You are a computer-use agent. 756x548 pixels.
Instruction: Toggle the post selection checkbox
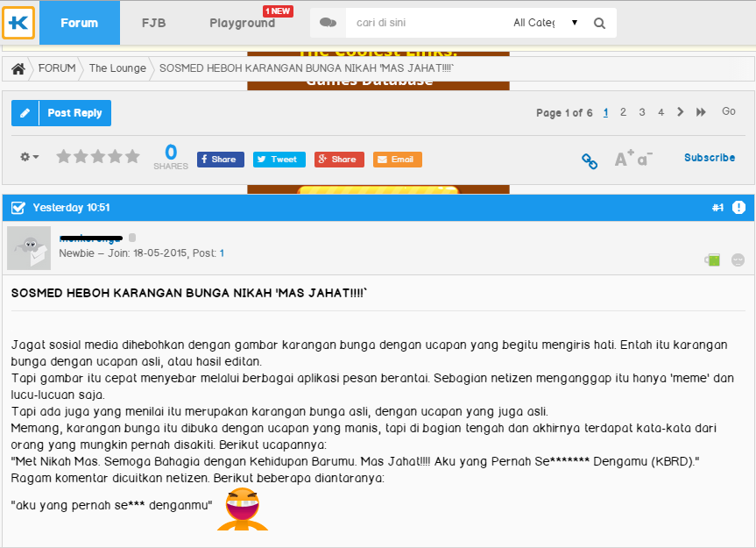18,208
